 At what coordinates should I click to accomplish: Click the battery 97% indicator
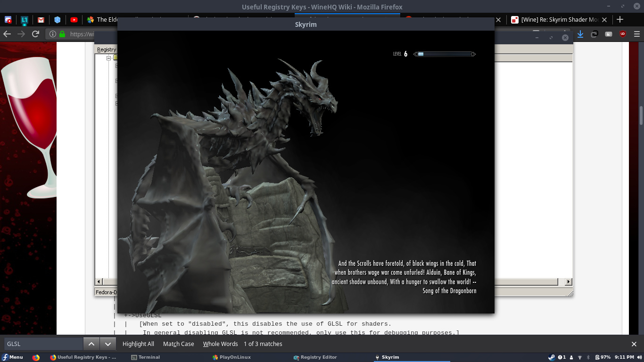point(603,357)
